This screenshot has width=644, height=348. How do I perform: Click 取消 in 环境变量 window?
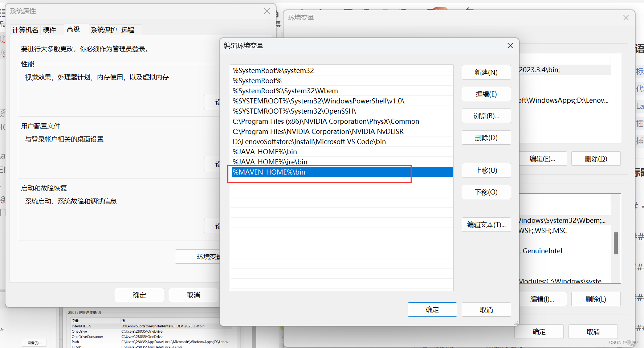pos(593,332)
